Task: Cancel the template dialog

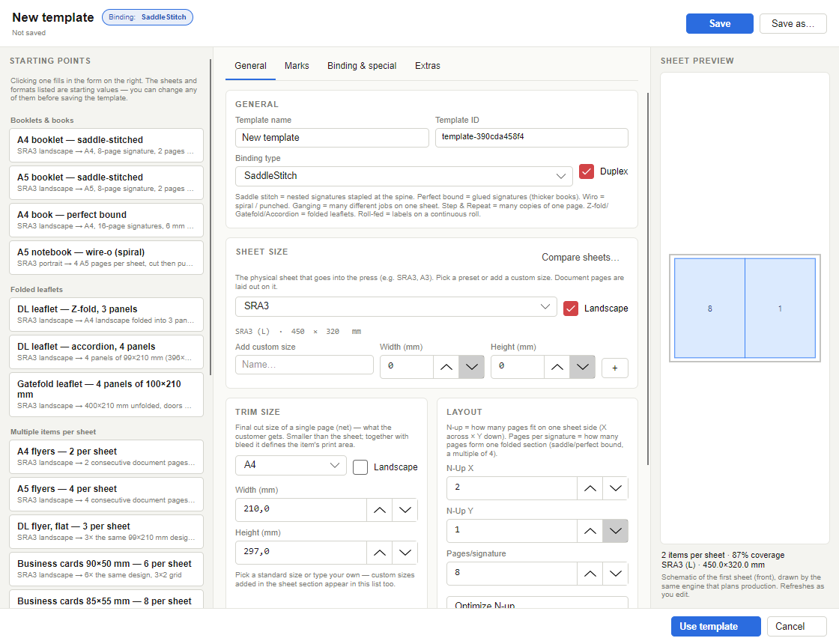Action: pyautogui.click(x=797, y=626)
